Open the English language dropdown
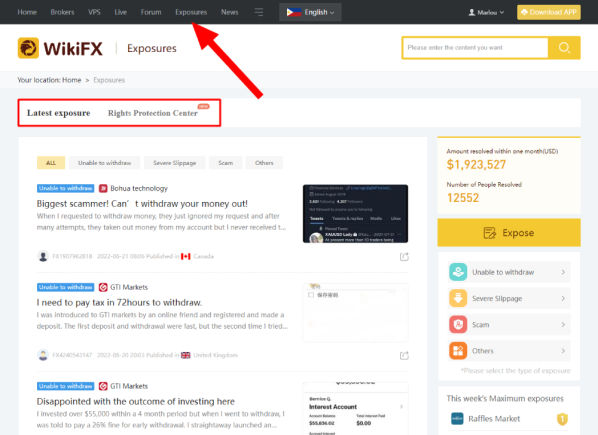This screenshot has width=598, height=435. (x=310, y=12)
